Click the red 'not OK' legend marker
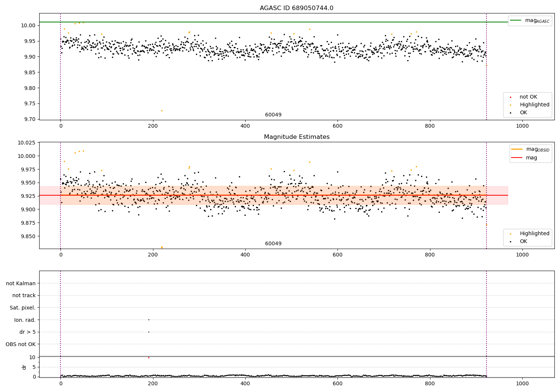This screenshot has width=560, height=392. pos(511,97)
